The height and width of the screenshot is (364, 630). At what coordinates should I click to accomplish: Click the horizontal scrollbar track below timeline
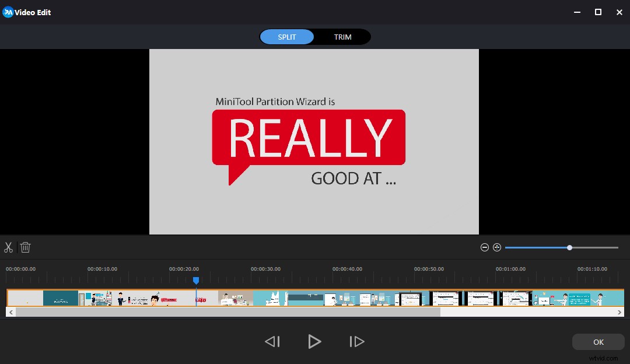233,311
